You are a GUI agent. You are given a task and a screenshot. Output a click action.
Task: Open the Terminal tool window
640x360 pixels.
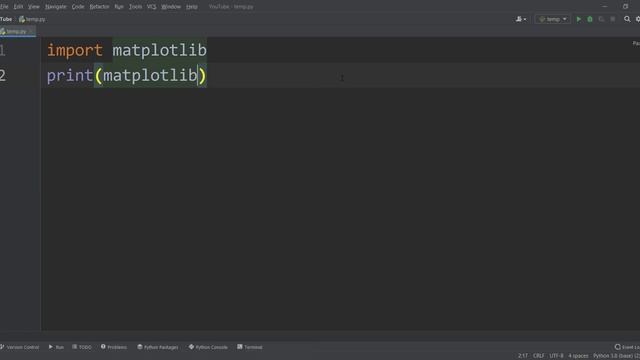point(250,347)
